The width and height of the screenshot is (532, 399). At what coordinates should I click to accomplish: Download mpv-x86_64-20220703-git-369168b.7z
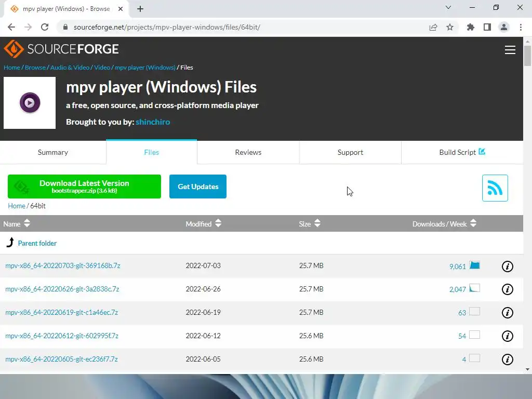(x=63, y=265)
